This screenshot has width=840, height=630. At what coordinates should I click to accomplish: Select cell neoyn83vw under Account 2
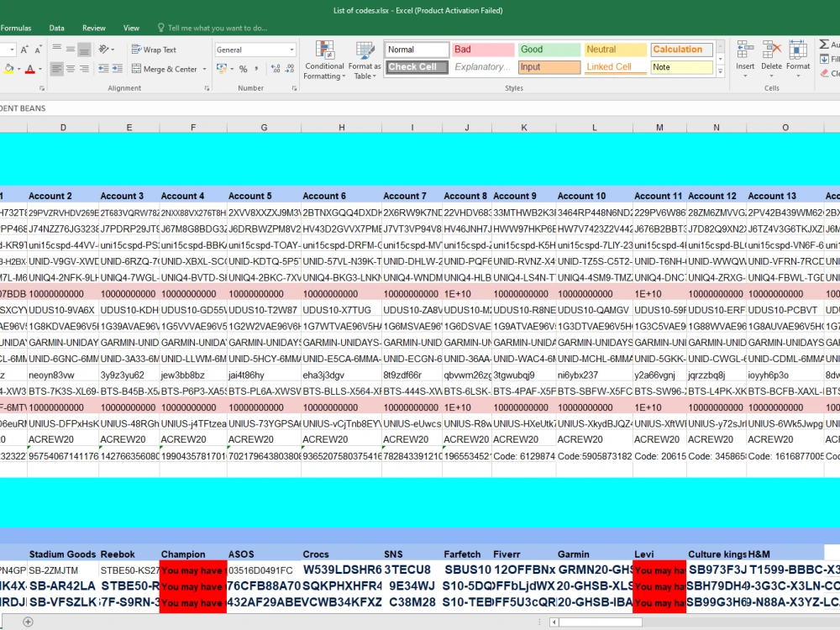tap(63, 375)
